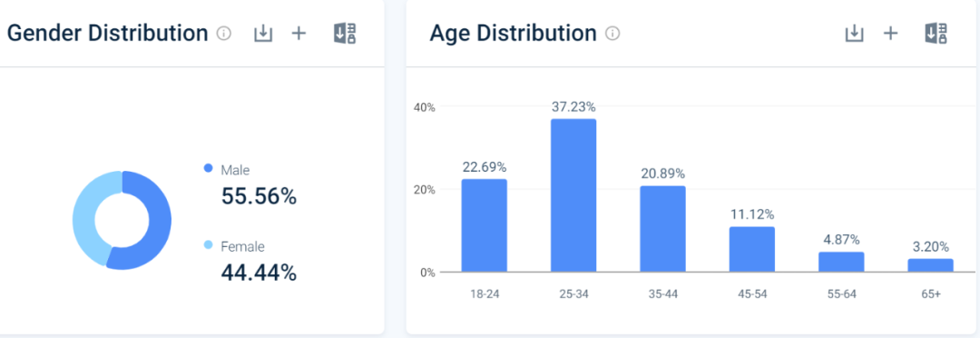Click the 55-64 age bar
980x338 pixels.
(841, 263)
